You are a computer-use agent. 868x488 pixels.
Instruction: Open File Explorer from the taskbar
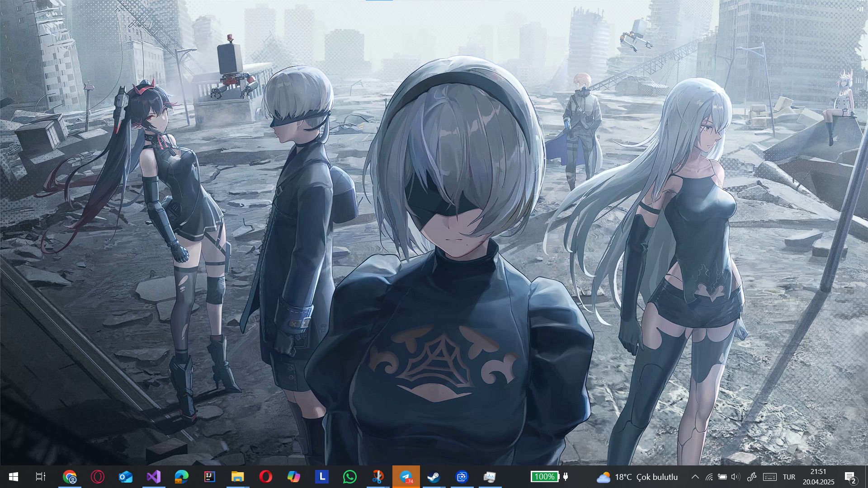(238, 477)
